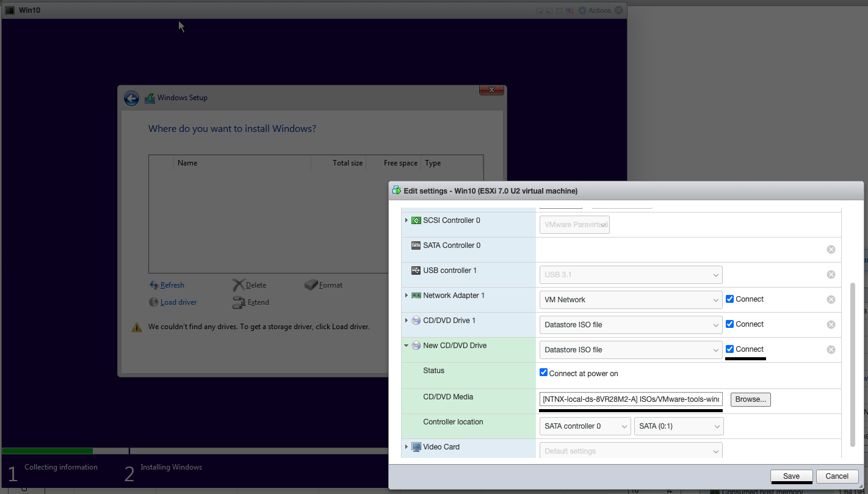Open the SATA (0:1) dropdown
The height and width of the screenshot is (494, 868).
[679, 426]
